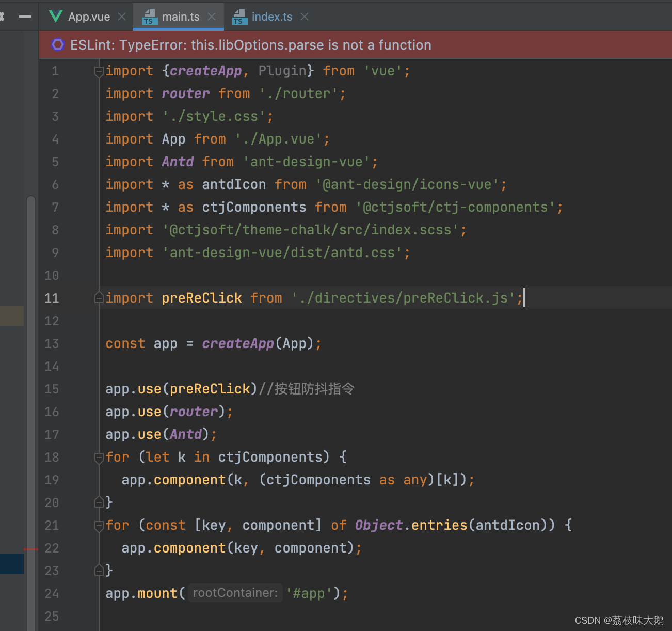This screenshot has width=672, height=631.
Task: Collapse the for loop at line 18
Action: point(99,458)
